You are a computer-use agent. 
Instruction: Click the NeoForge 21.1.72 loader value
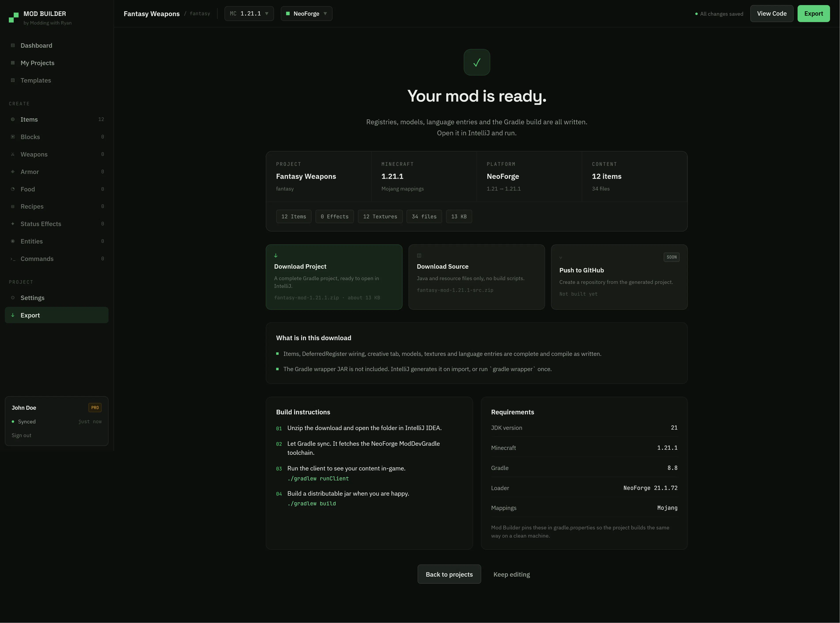point(650,488)
